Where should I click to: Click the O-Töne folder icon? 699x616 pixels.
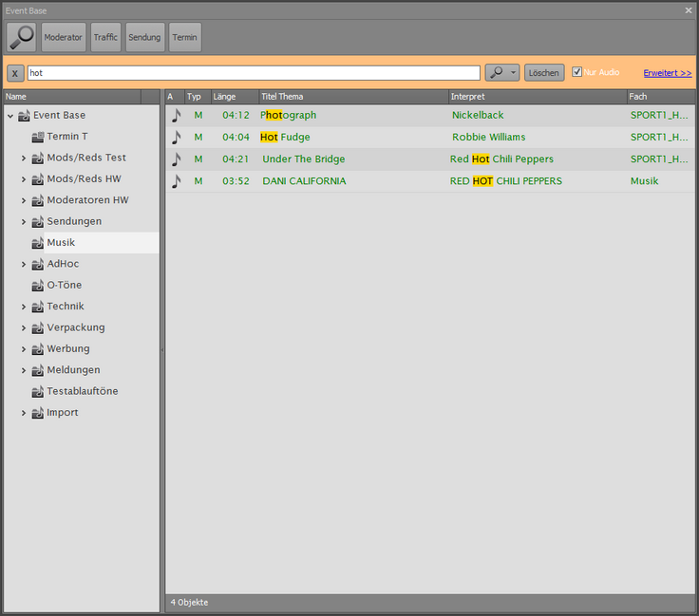pyautogui.click(x=38, y=285)
